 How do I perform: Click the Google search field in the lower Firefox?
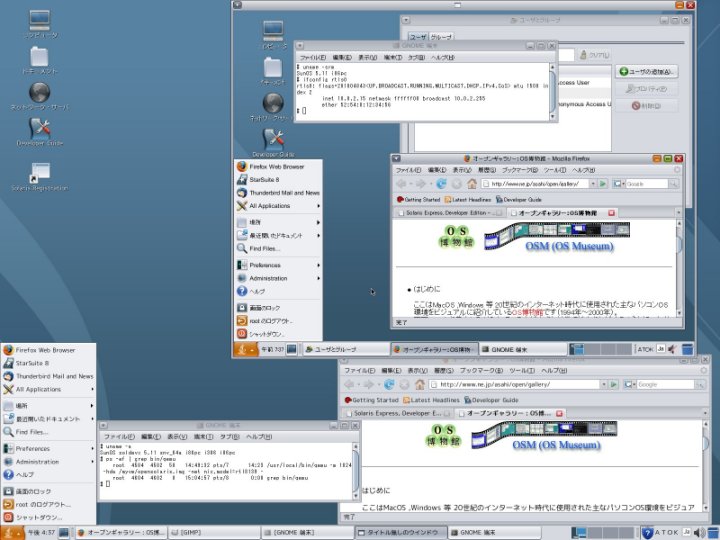(x=665, y=384)
